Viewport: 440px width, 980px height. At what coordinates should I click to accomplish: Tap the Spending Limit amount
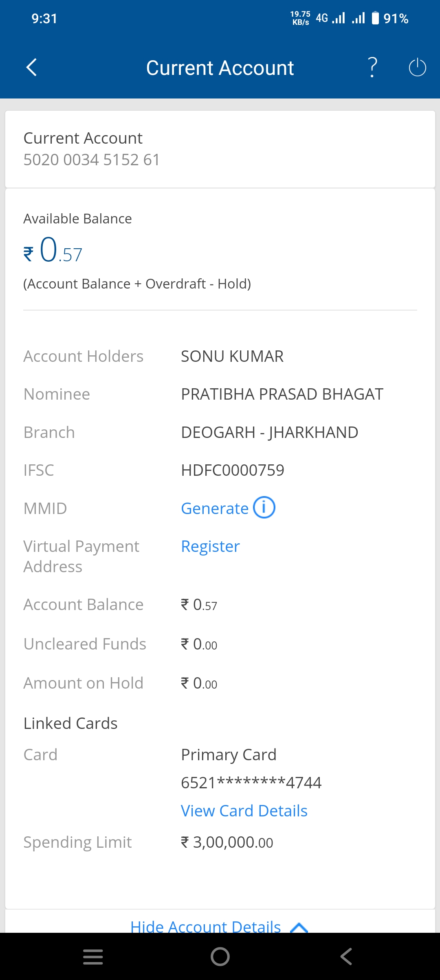coord(227,842)
